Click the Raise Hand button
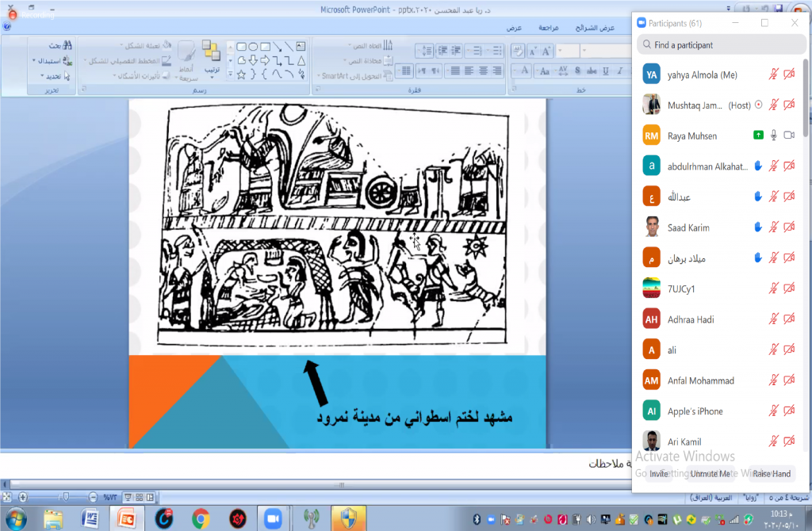The width and height of the screenshot is (812, 531). [x=771, y=474]
